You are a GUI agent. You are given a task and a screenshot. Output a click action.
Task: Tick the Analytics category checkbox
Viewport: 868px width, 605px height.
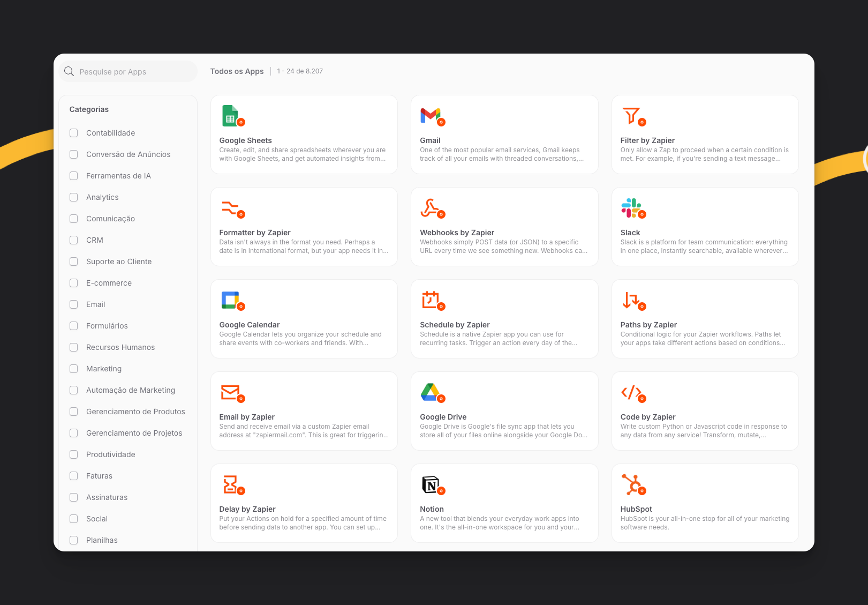[74, 197]
